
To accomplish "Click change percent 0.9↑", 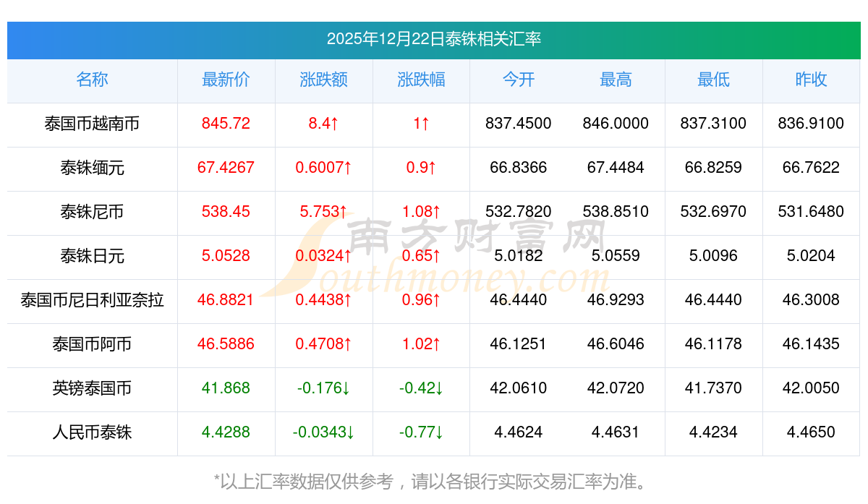I will 421,168.
